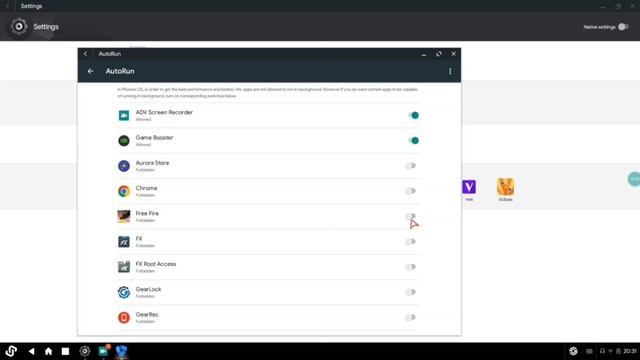Turn on GearLock autorun switch
The height and width of the screenshot is (360, 640).
[x=410, y=292]
